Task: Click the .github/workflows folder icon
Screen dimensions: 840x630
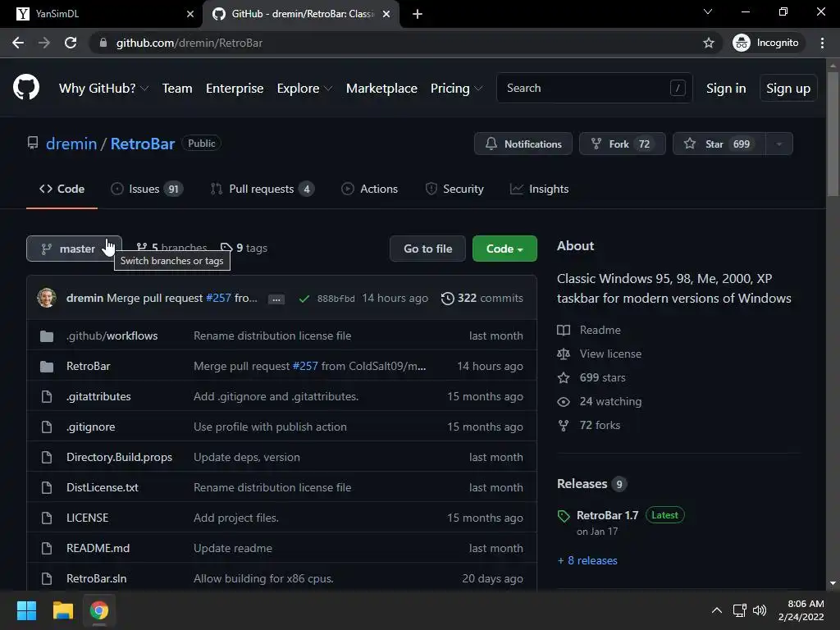Action: pyautogui.click(x=47, y=336)
